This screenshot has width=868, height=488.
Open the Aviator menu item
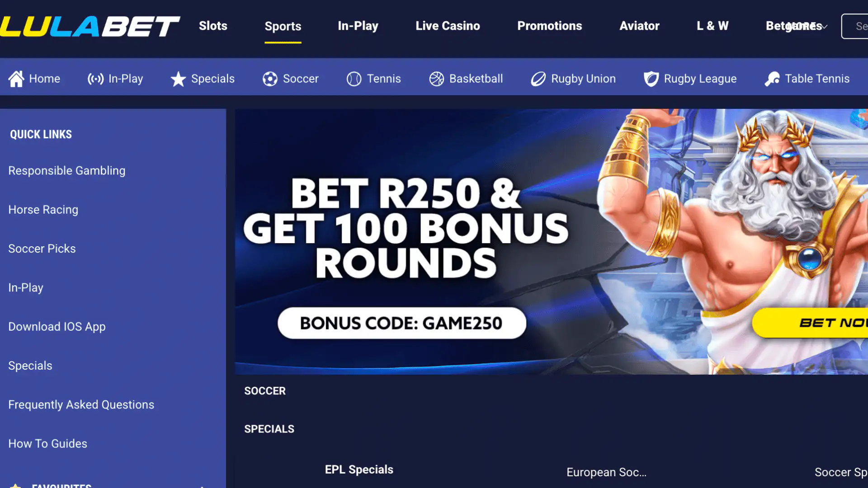pyautogui.click(x=639, y=26)
